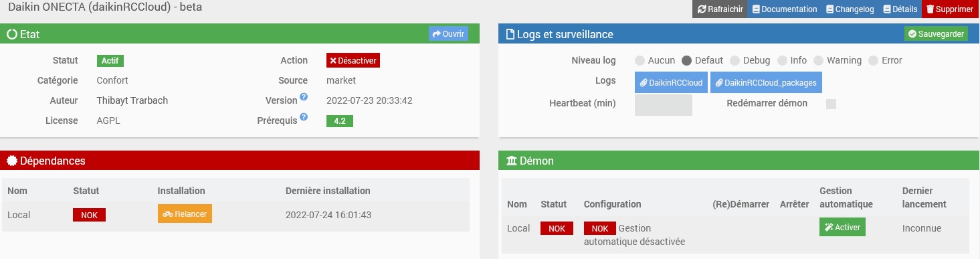The height and width of the screenshot is (259, 980).
Task: Show plugin Détails
Action: click(x=900, y=9)
